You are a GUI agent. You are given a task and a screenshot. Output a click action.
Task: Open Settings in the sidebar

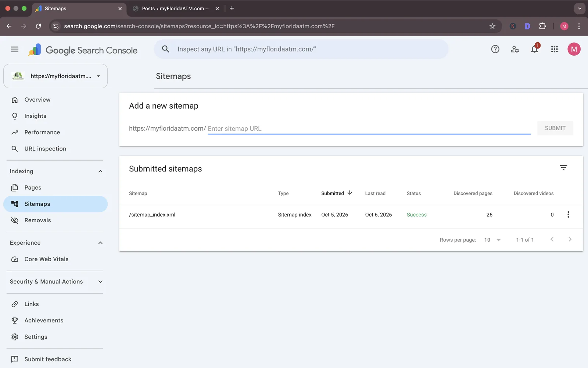pyautogui.click(x=55, y=337)
